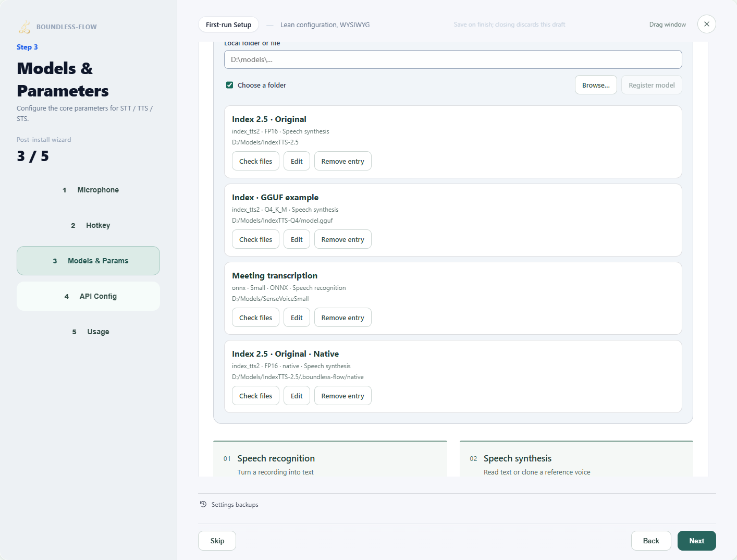Edit the Index · GGUF example entry

pyautogui.click(x=297, y=239)
